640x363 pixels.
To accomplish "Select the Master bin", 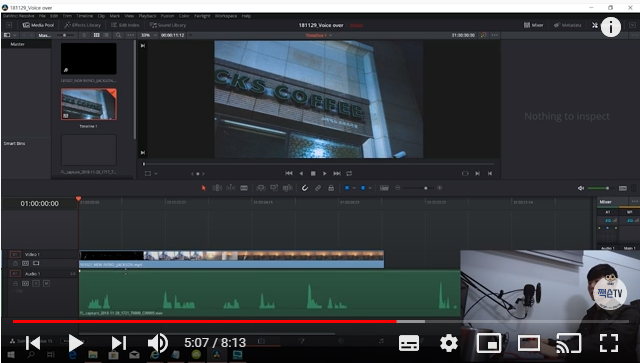I will click(18, 44).
